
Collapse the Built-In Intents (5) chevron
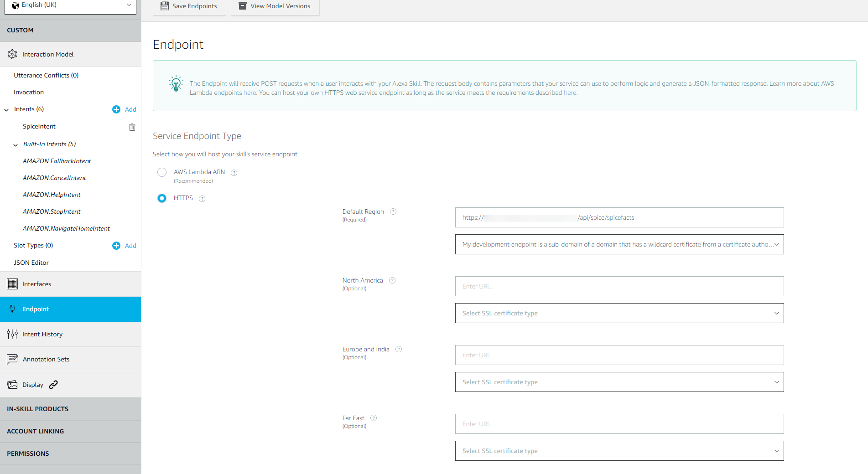pyautogui.click(x=16, y=145)
